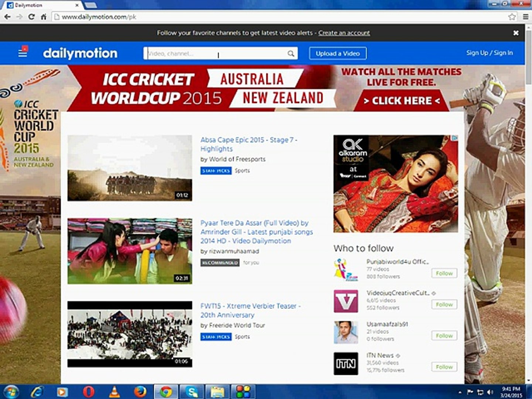Click the Staff Picks tag under Absa Cape Epic

(x=216, y=171)
